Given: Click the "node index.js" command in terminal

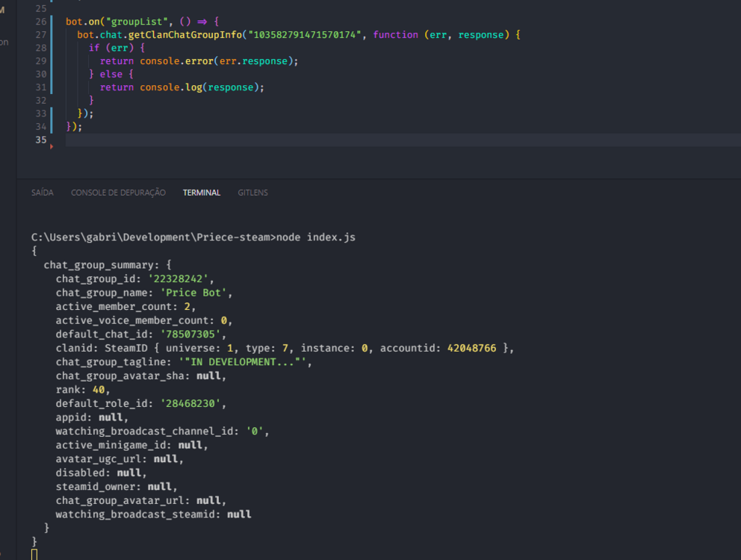Looking at the screenshot, I should coord(316,237).
